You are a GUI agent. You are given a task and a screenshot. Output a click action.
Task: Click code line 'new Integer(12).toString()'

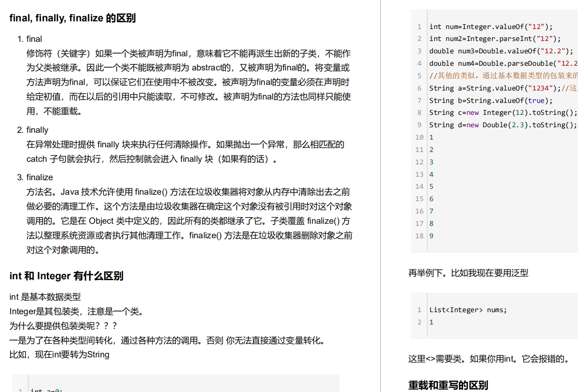pos(503,113)
